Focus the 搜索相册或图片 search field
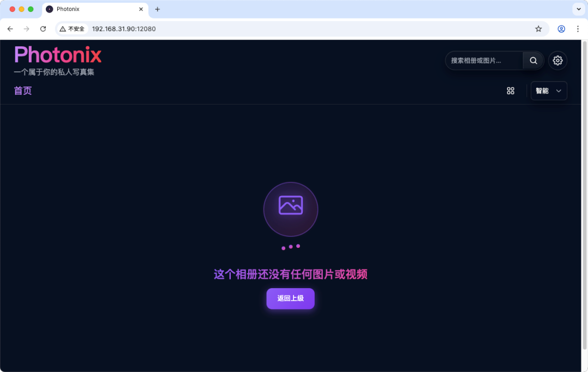 (x=483, y=60)
